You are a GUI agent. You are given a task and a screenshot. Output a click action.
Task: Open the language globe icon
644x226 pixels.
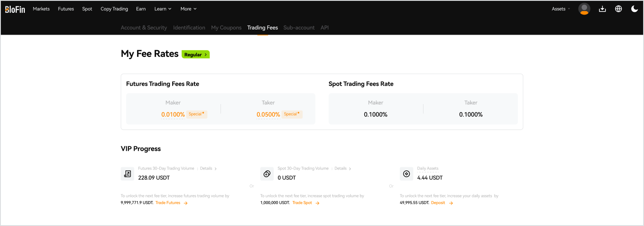click(618, 9)
